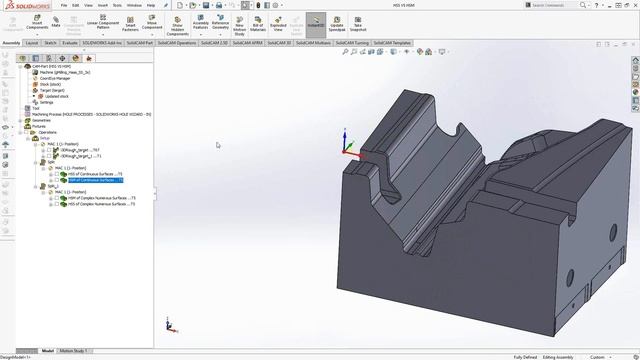Open the File Explorer folder icon in task pane
This screenshot has height=360, width=640.
(x=636, y=76)
